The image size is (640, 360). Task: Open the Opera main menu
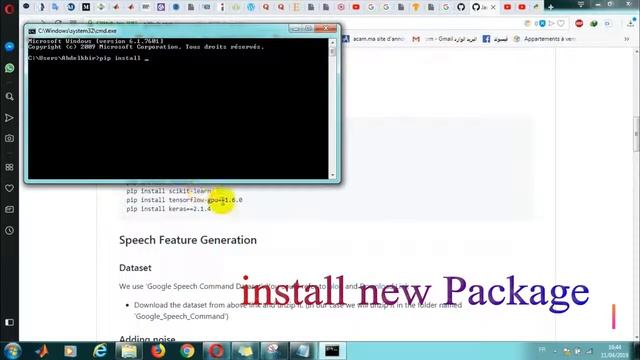[x=9, y=8]
